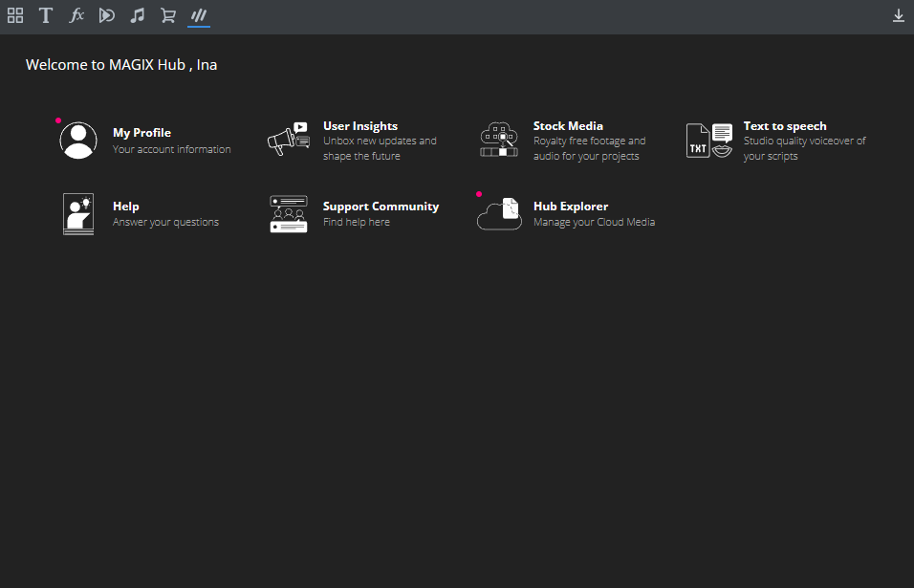This screenshot has width=914, height=588.
Task: Open the fx effects tab
Action: pyautogui.click(x=76, y=15)
